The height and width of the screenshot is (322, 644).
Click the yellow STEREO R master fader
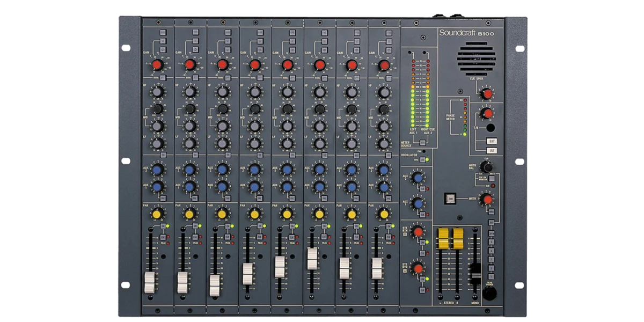[x=458, y=238]
